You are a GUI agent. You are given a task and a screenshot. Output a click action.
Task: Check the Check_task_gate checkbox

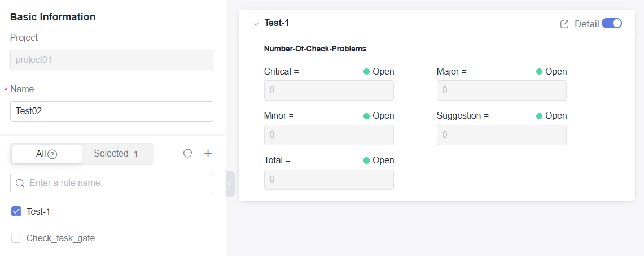tap(16, 238)
